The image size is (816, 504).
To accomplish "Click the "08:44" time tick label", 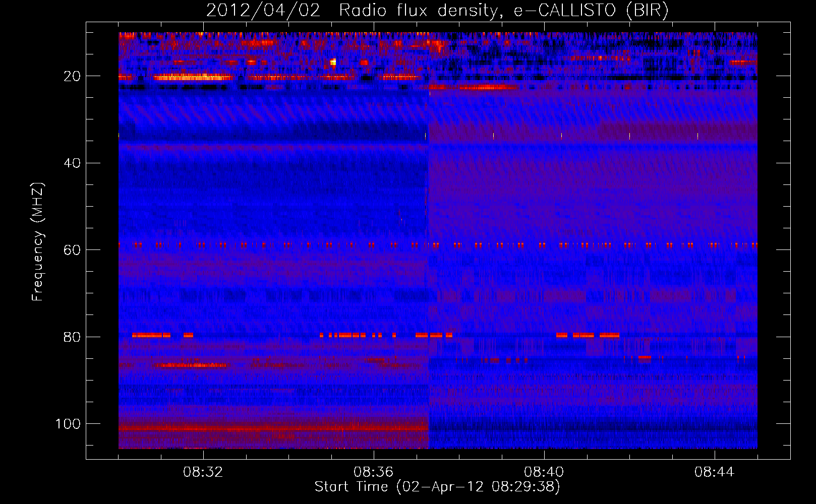I will 715,472.
